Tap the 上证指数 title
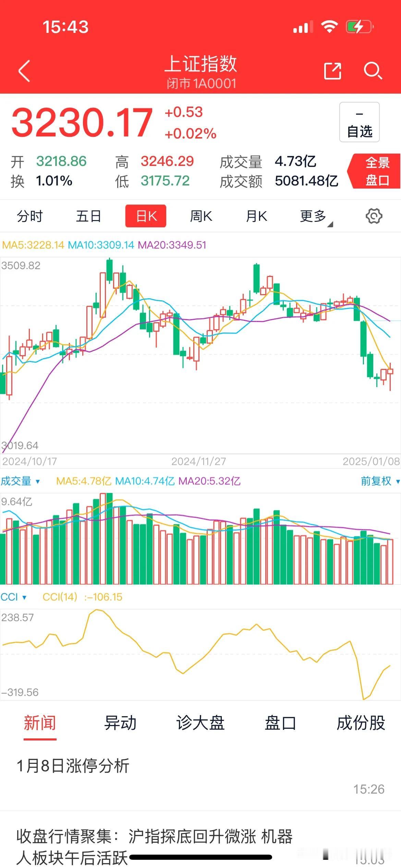The height and width of the screenshot is (868, 401). coord(200,64)
